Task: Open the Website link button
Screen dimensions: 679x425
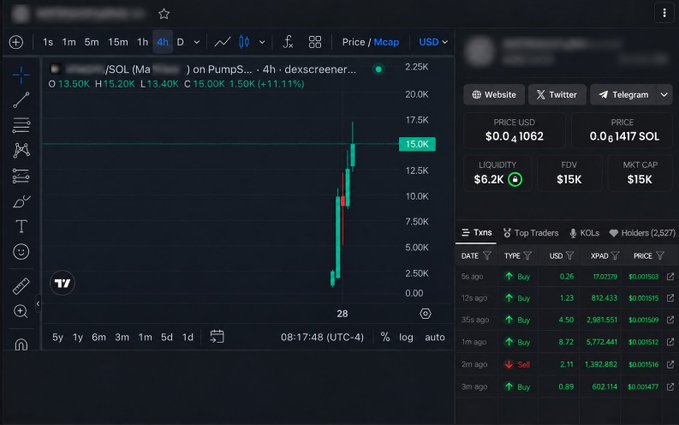Action: click(x=494, y=94)
